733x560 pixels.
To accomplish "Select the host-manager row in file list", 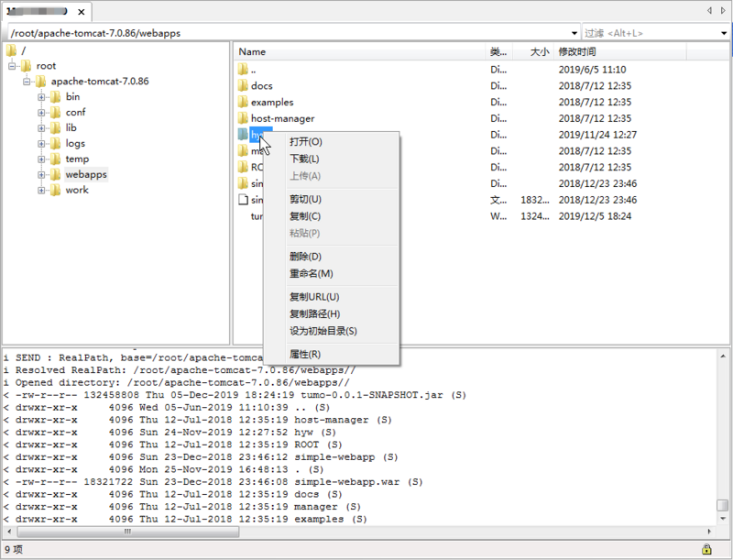I will pos(482,118).
